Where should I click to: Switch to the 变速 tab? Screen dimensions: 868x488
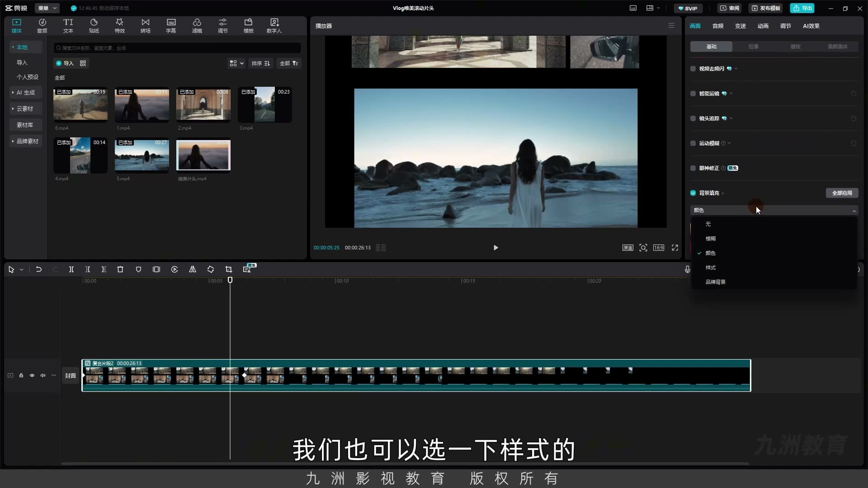(740, 26)
